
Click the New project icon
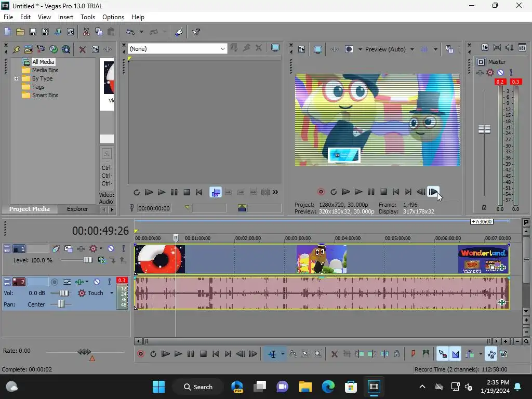[x=7, y=32]
